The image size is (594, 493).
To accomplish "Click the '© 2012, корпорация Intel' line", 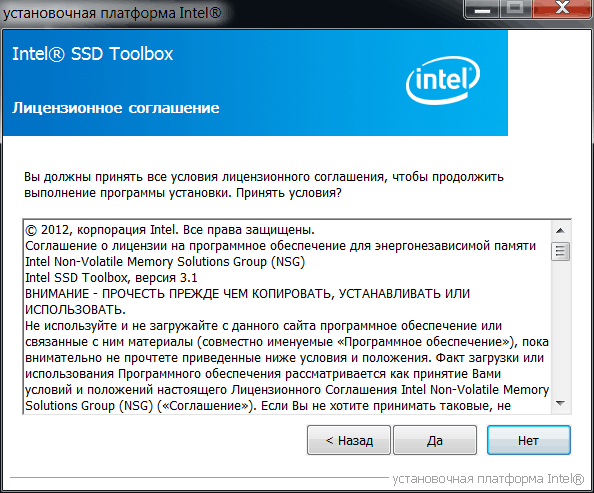I will [170, 230].
